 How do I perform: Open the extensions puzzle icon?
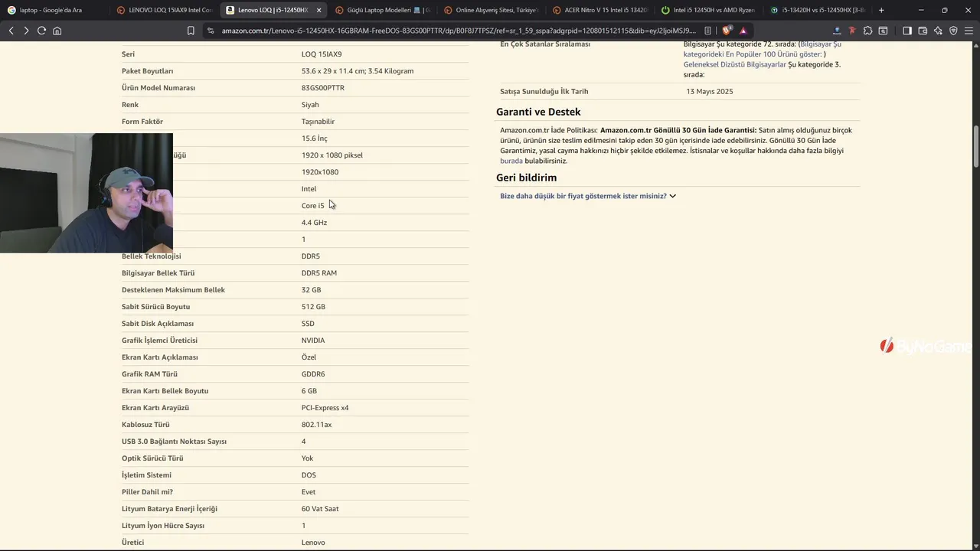pyautogui.click(x=867, y=31)
